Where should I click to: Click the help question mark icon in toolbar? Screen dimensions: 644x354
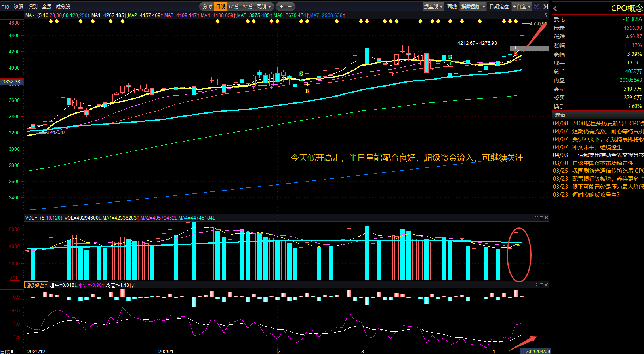[x=537, y=6]
